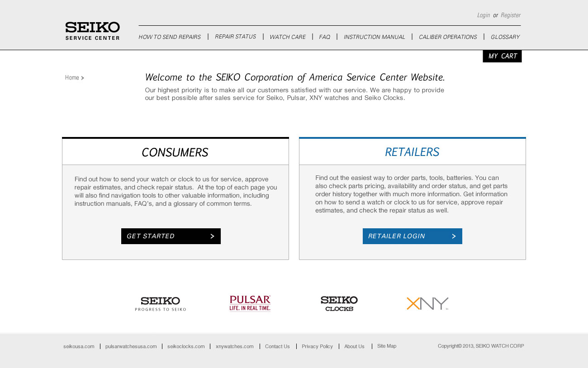Open My Cart
The height and width of the screenshot is (368, 588).
click(502, 56)
